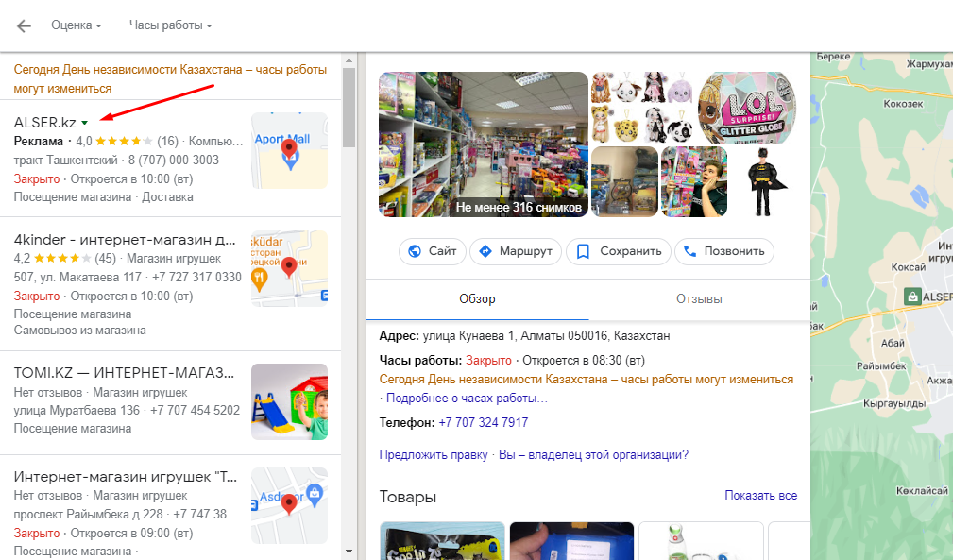Image resolution: width=953 pixels, height=560 pixels.
Task: Click the globe icon in Сайт button
Action: click(x=415, y=251)
